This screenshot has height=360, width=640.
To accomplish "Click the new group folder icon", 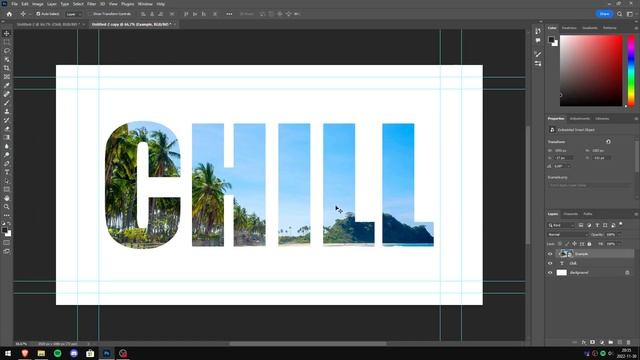I will click(x=611, y=342).
